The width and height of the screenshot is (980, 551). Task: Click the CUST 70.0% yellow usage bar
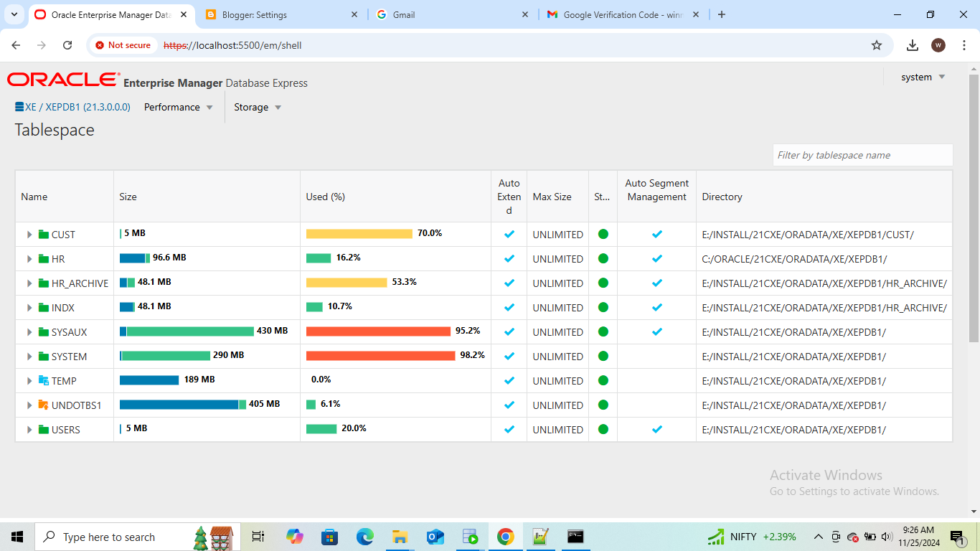click(x=359, y=234)
